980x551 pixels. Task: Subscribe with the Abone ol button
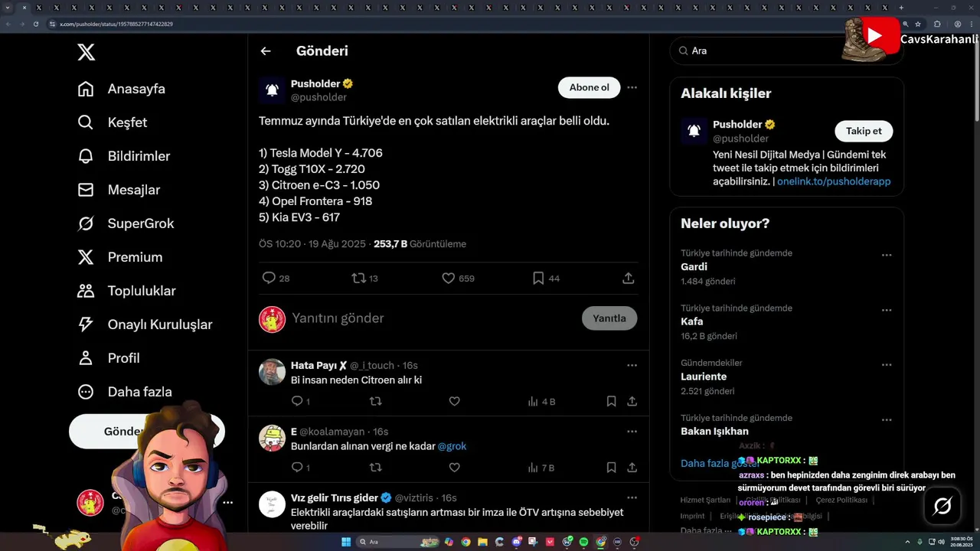point(589,87)
